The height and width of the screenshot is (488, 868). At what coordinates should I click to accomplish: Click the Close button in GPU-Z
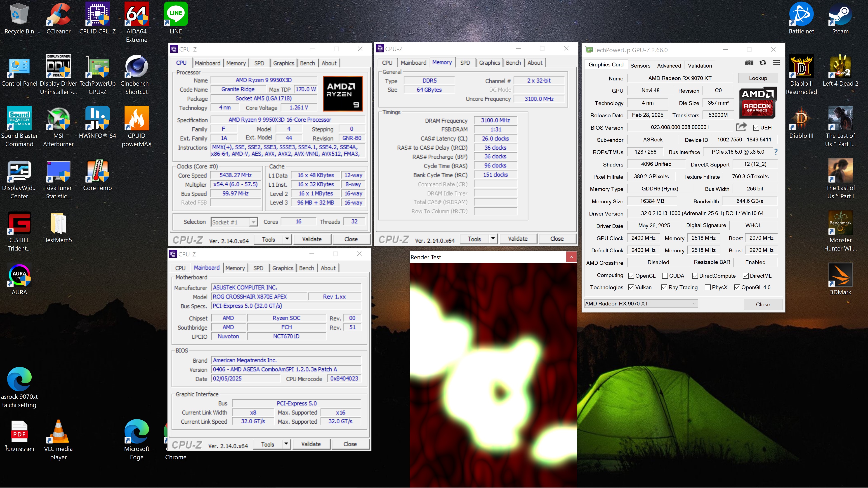click(763, 304)
